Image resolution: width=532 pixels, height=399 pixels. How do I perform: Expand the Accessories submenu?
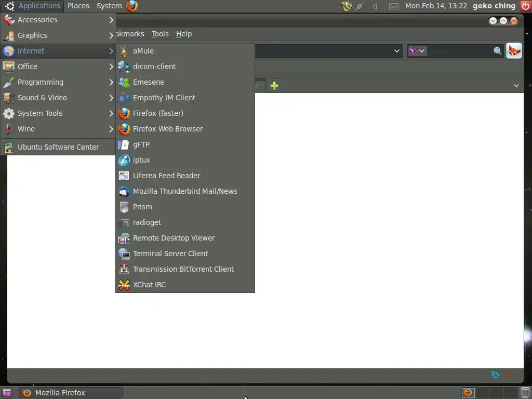click(58, 20)
